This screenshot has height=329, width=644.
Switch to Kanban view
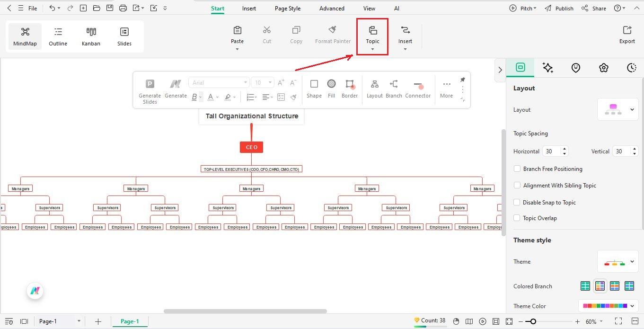[x=91, y=36]
